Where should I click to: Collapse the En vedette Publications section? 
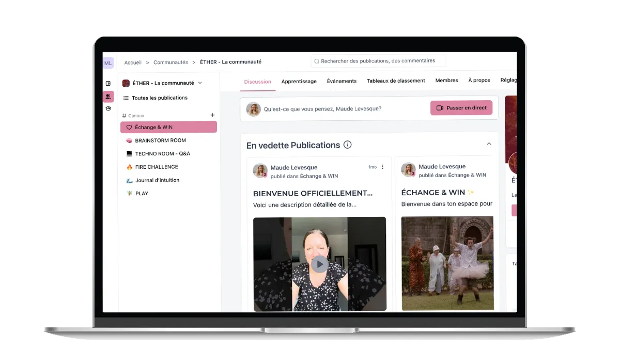pos(489,144)
